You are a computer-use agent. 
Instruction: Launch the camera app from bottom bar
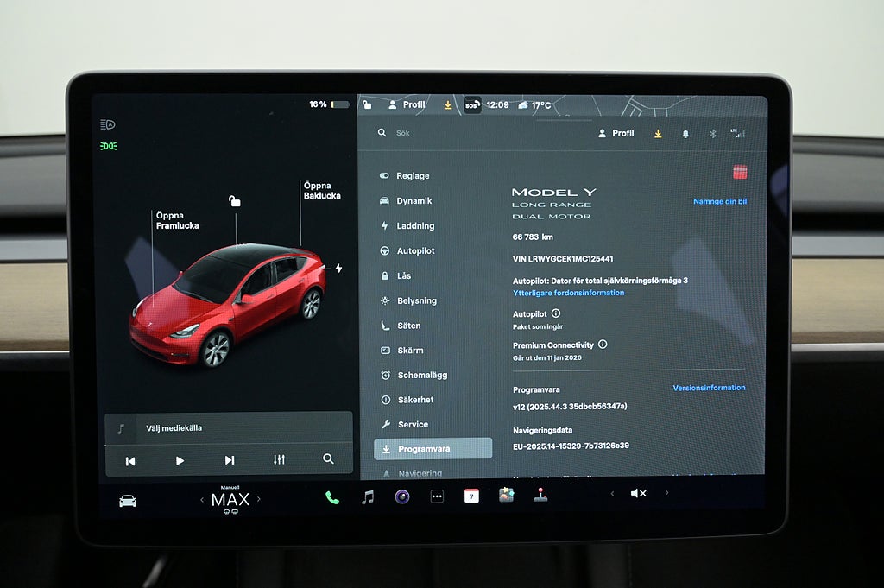(402, 496)
